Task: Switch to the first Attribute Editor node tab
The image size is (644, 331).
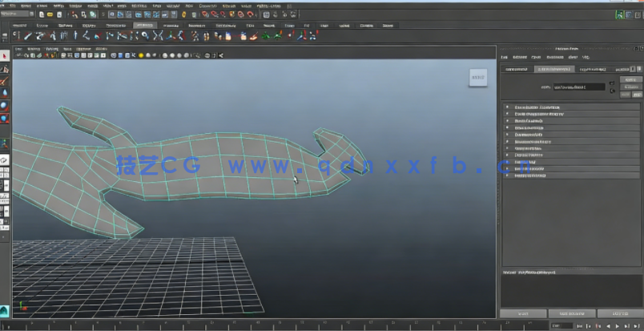Action: click(517, 69)
